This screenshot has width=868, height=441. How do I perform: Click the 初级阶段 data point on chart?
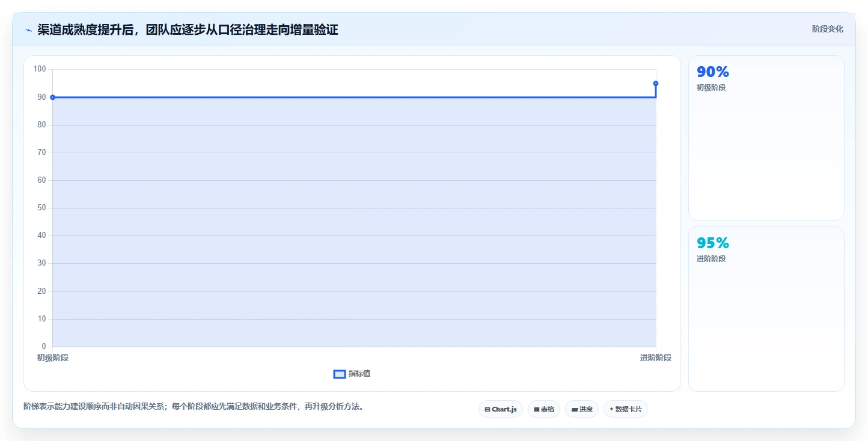[53, 97]
